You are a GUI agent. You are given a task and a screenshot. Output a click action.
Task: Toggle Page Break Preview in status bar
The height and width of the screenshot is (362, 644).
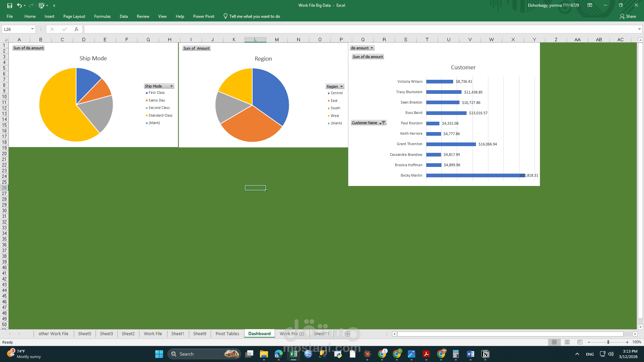(x=580, y=342)
